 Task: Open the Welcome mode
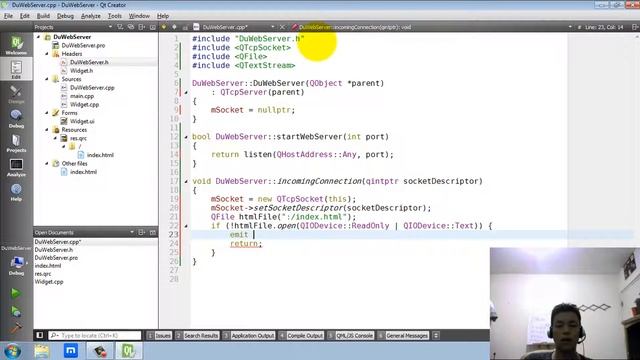click(x=16, y=45)
